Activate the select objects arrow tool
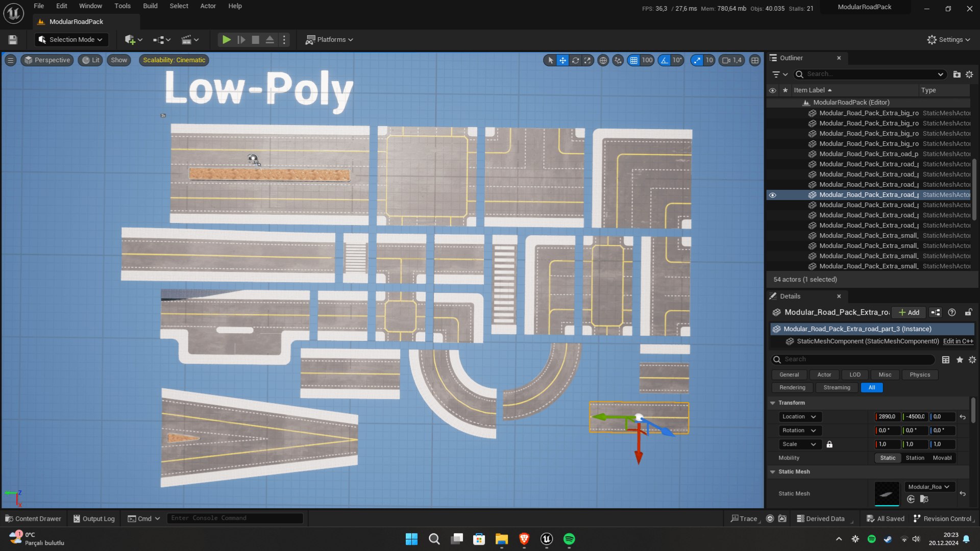The width and height of the screenshot is (980, 551). point(550,60)
